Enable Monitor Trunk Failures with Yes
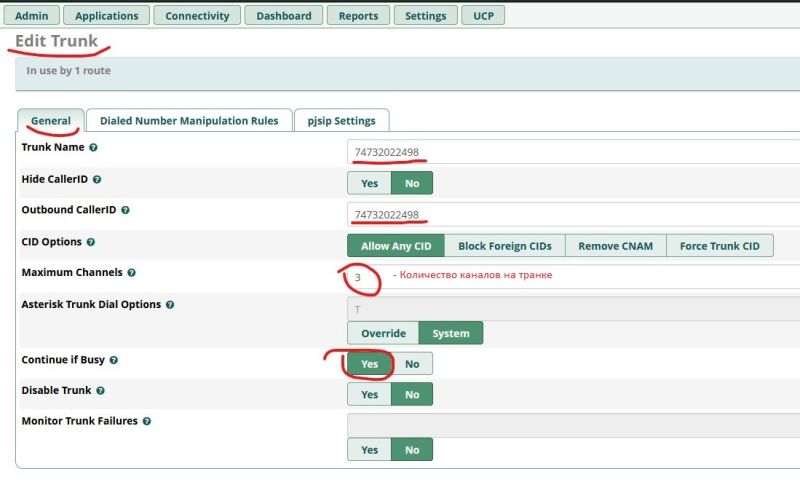 coord(369,450)
